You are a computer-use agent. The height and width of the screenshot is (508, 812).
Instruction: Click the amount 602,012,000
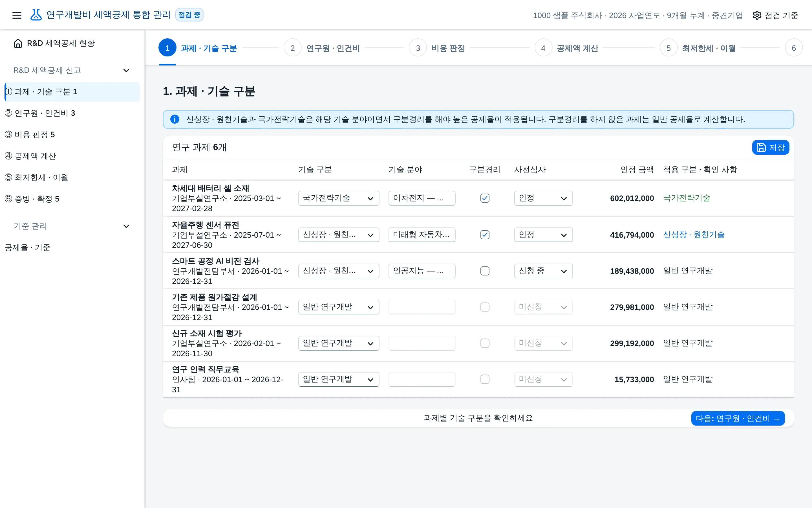(x=632, y=198)
